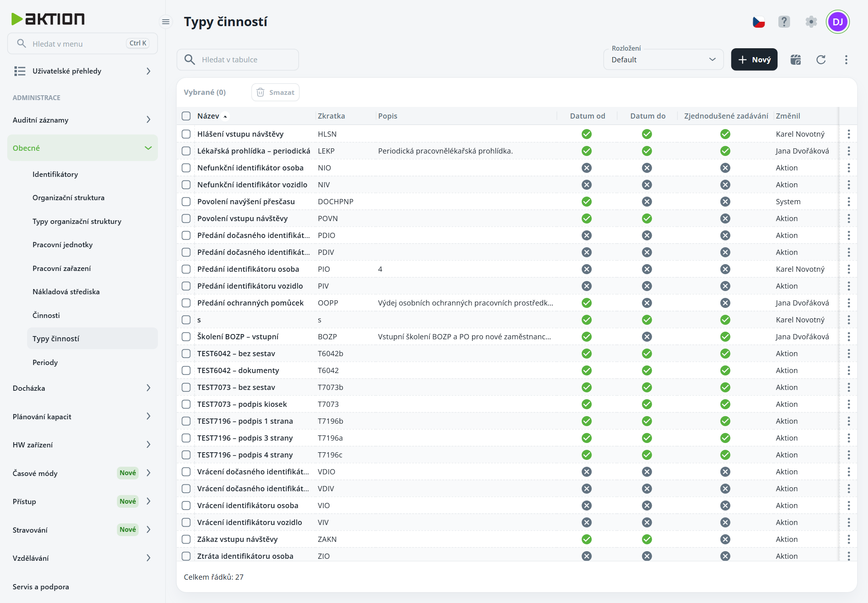
Task: Open row actions for Zákaz vstupu návštěvy
Action: click(849, 539)
